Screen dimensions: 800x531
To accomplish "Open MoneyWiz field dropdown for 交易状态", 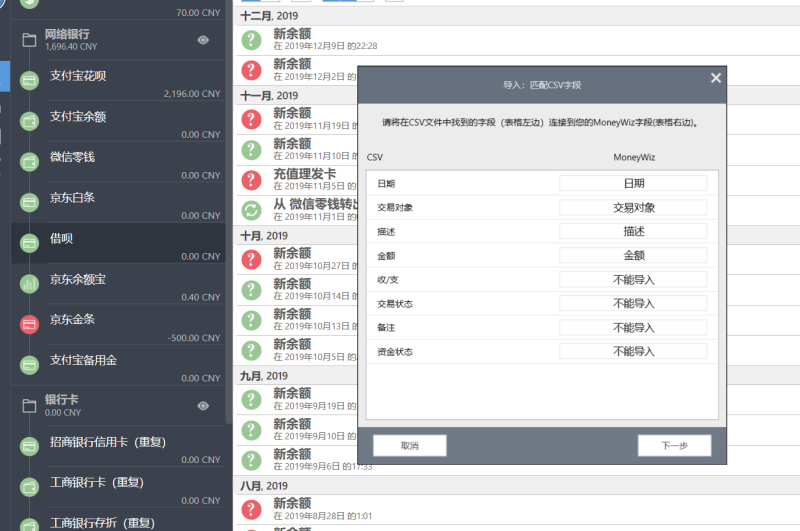I will [633, 303].
